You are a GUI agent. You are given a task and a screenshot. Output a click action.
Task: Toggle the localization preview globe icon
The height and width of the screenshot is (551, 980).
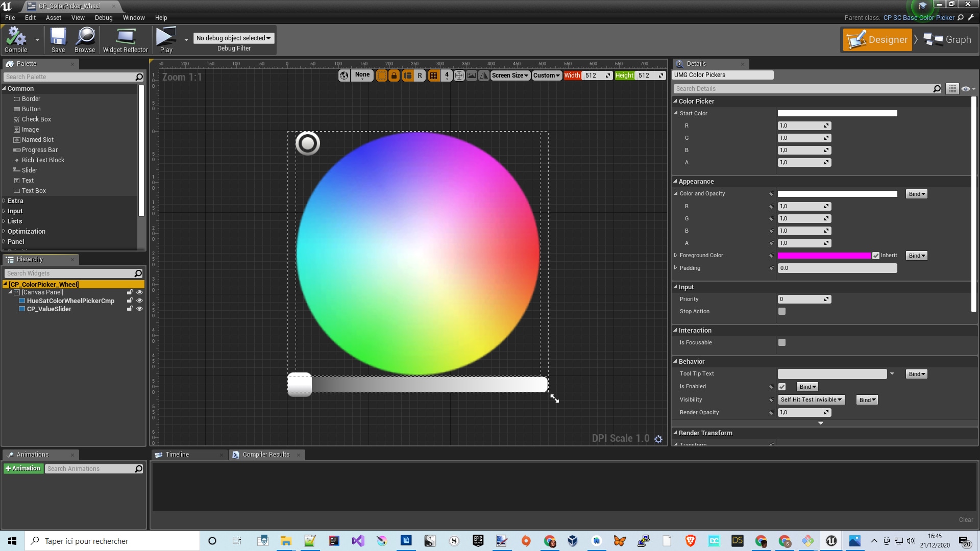point(344,75)
